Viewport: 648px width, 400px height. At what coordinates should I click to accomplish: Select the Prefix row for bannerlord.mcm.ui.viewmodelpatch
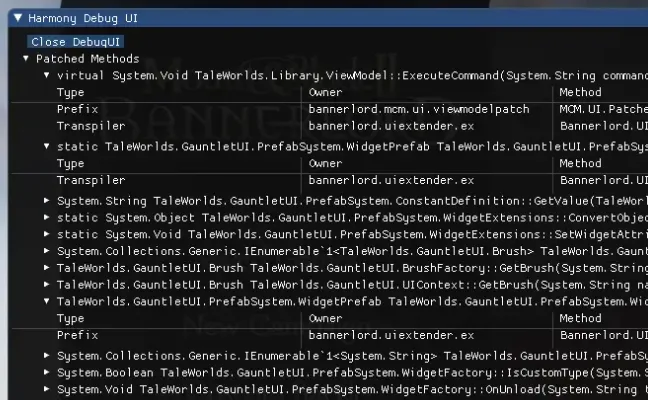(x=77, y=108)
